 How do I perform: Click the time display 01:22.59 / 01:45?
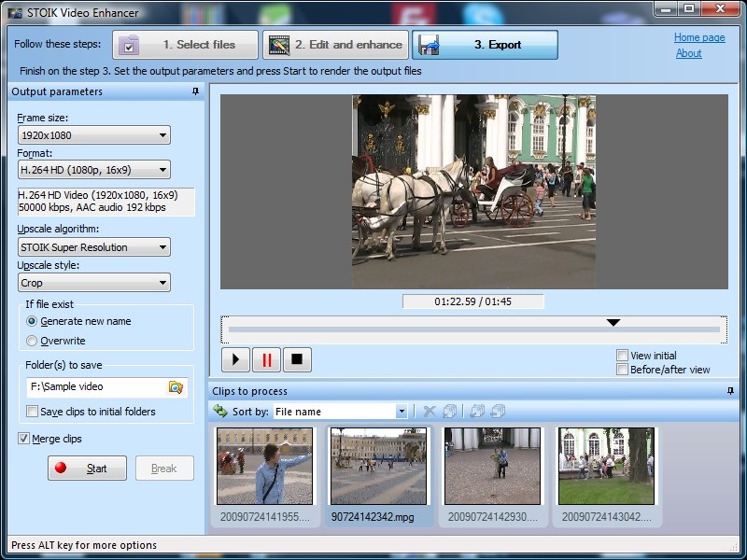point(473,301)
